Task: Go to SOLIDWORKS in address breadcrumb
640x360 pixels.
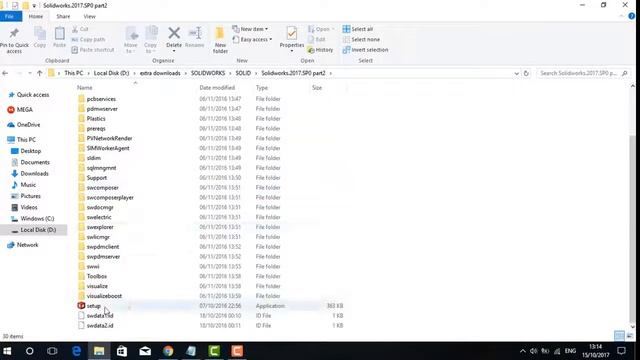Action: tap(208, 73)
